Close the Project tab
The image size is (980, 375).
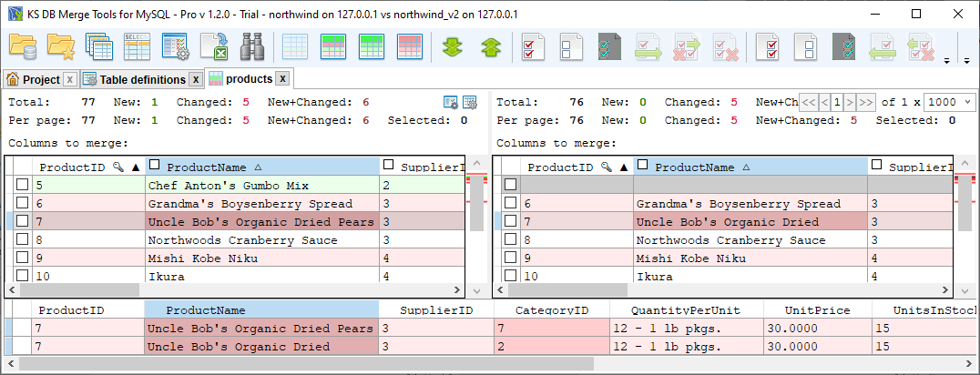pyautogui.click(x=70, y=79)
